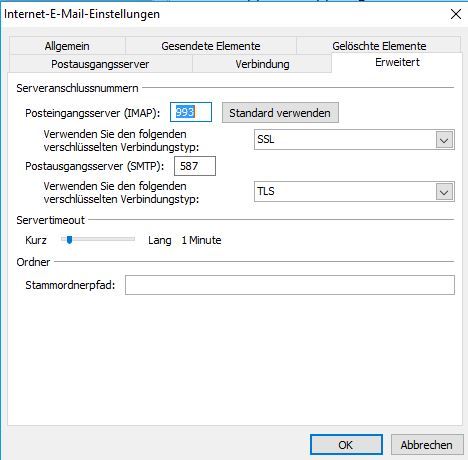
Task: Expand the TLS encryption dropdown arrow
Action: pos(444,192)
